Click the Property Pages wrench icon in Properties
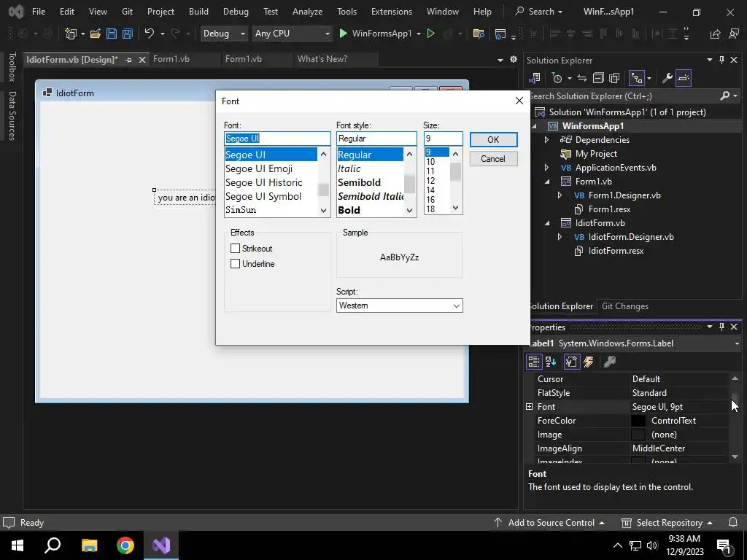This screenshot has height=560, width=747. 610,362
